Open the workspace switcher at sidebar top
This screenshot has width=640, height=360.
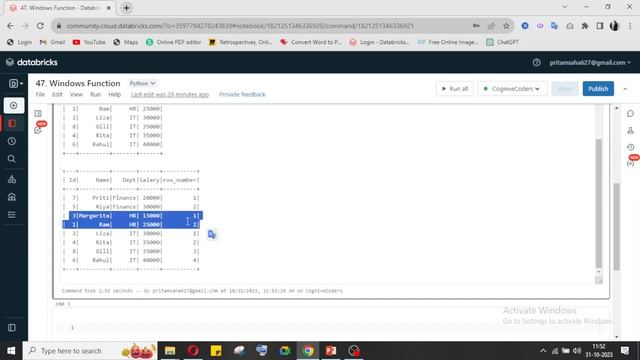[x=16, y=84]
